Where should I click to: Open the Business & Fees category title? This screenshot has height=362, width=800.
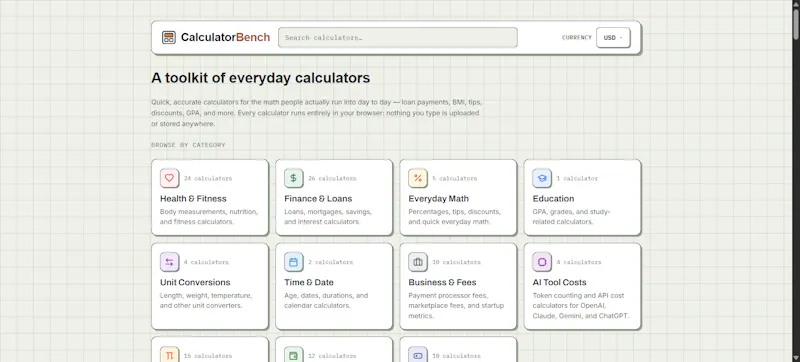point(442,282)
